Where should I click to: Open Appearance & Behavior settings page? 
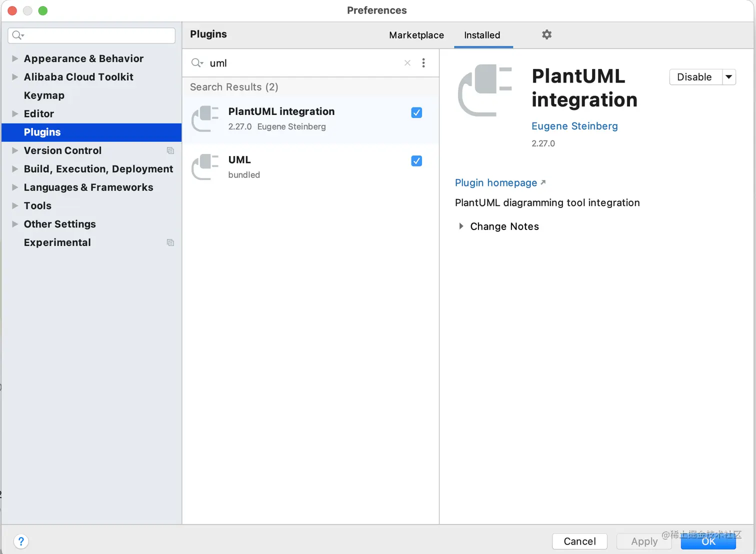[83, 58]
